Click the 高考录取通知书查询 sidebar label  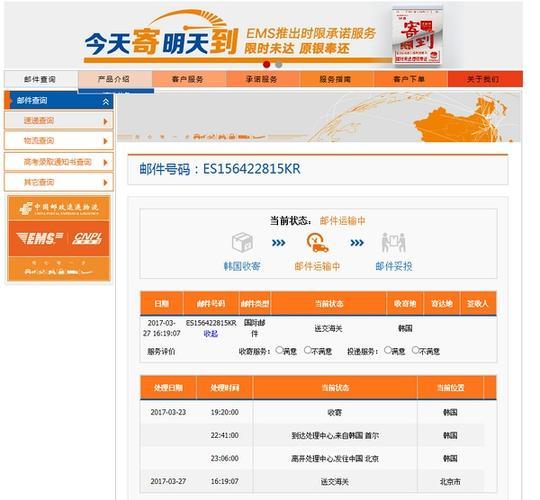click(58, 162)
